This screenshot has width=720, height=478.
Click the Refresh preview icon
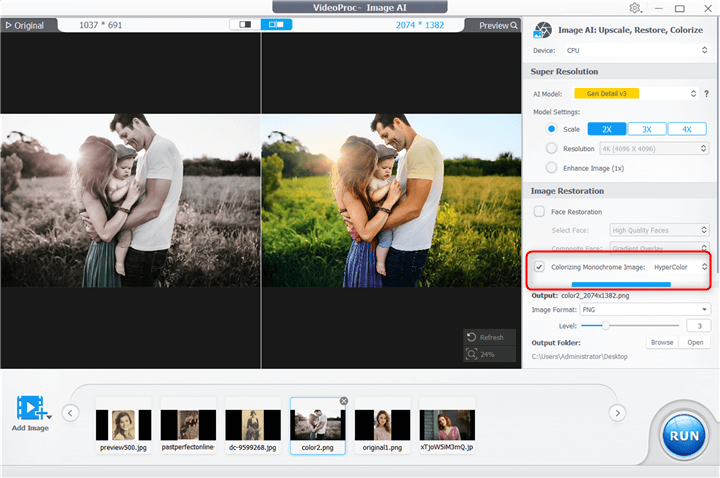[x=473, y=338]
